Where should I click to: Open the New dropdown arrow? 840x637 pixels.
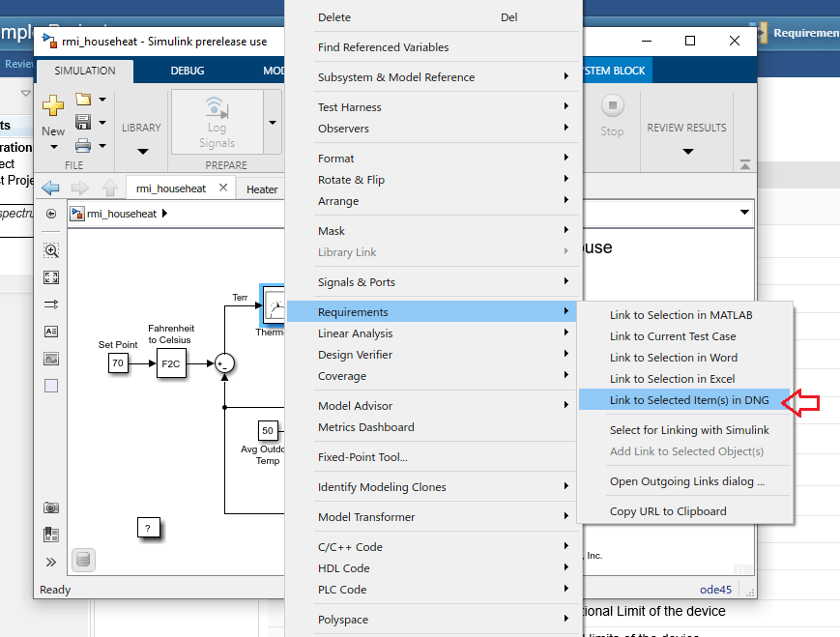(53, 147)
